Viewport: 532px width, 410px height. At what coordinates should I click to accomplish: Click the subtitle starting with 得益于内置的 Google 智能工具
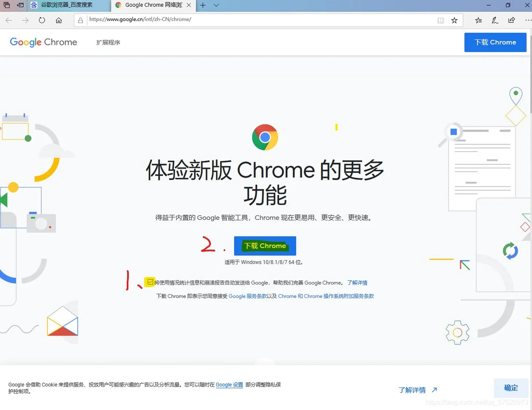point(264,218)
